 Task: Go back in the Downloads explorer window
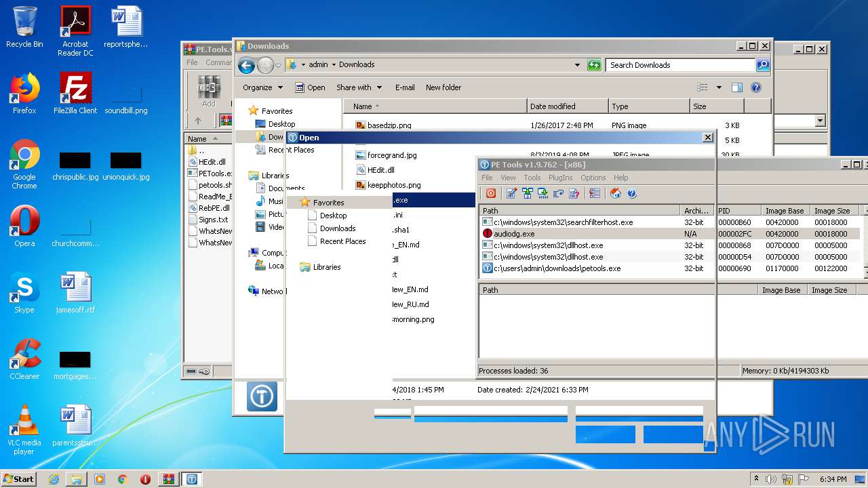247,65
